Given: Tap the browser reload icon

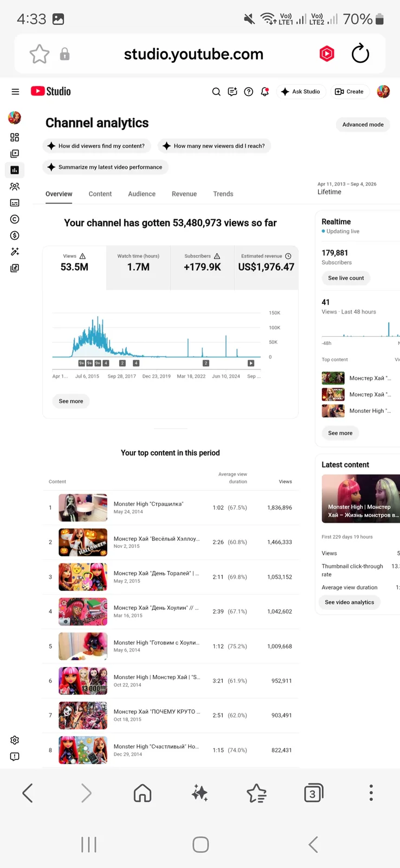Looking at the screenshot, I should 360,53.
